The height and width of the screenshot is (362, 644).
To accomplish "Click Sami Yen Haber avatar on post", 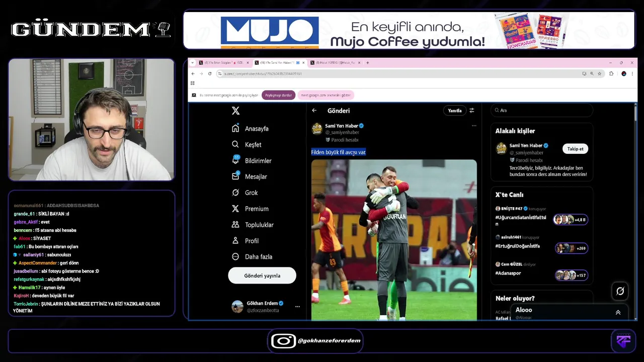I will click(317, 128).
